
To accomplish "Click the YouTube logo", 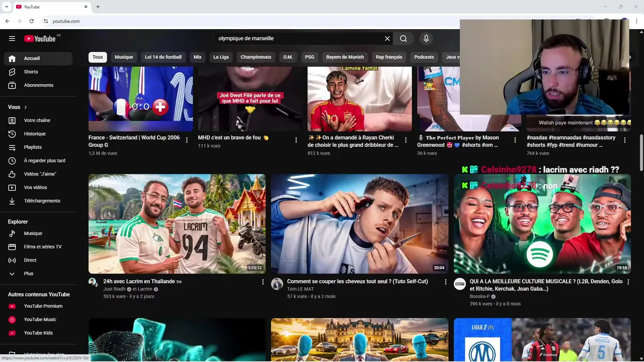I will 40,39.
